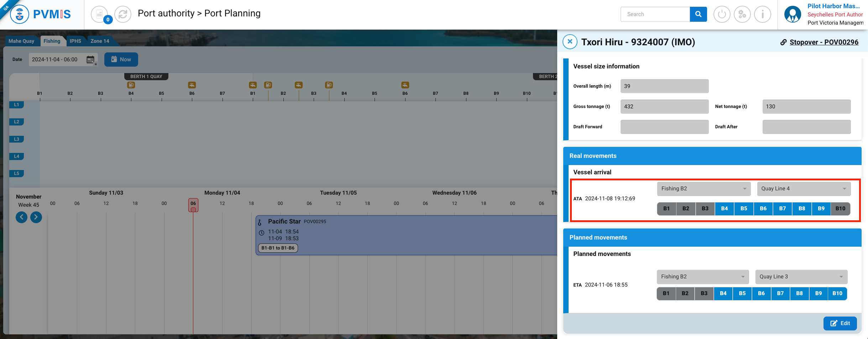Go to previous week arrow

tap(21, 217)
